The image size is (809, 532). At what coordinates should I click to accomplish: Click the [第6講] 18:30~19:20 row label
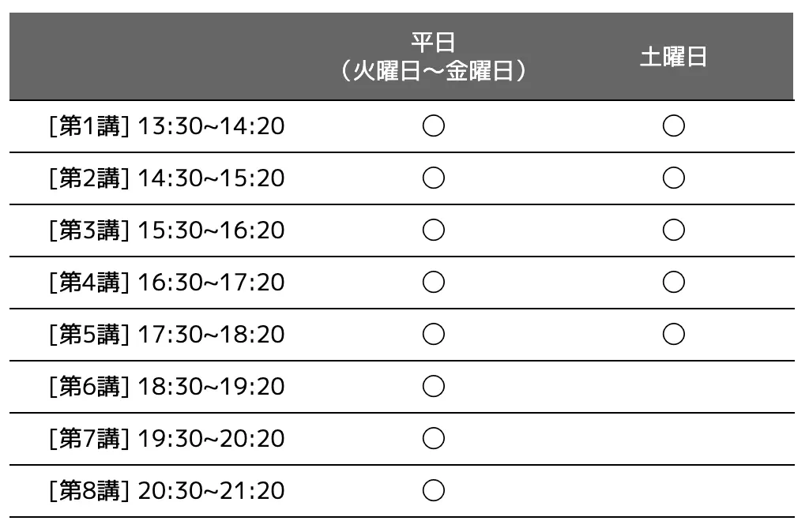coord(167,387)
